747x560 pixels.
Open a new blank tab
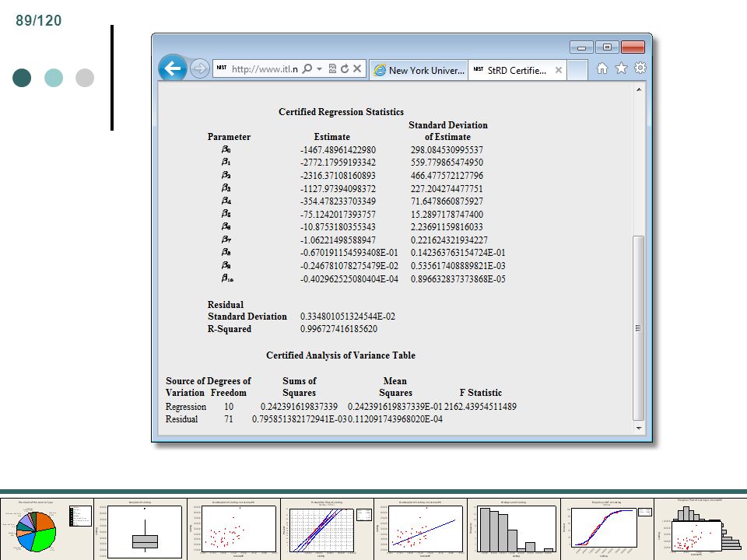click(x=577, y=71)
